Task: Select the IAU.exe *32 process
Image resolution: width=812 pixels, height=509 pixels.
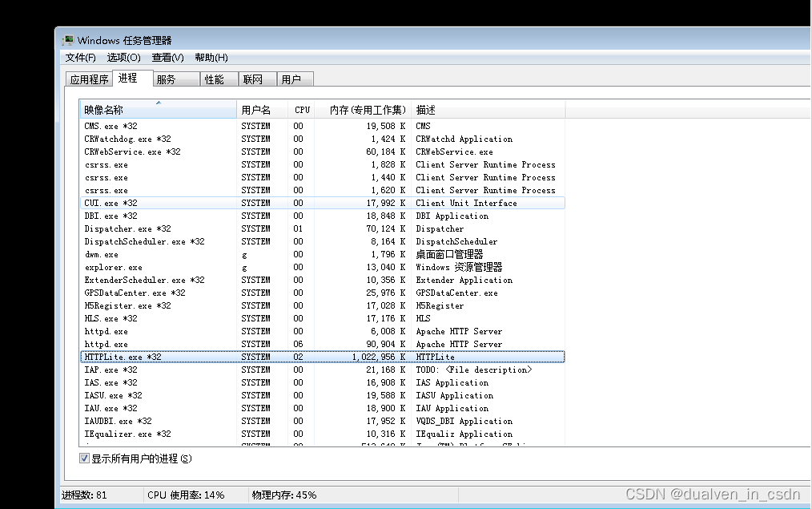Action: point(322,409)
